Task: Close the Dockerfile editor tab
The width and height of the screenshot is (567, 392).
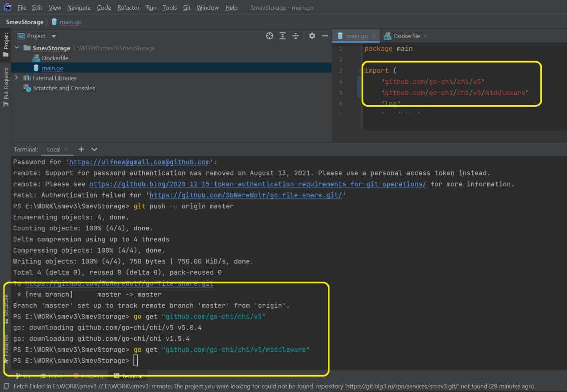Action: [425, 36]
